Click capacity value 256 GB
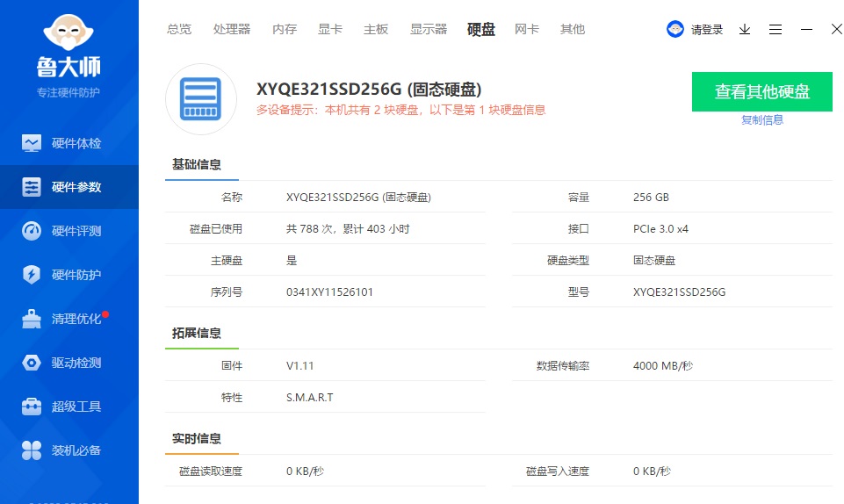844x504 pixels. click(x=651, y=198)
